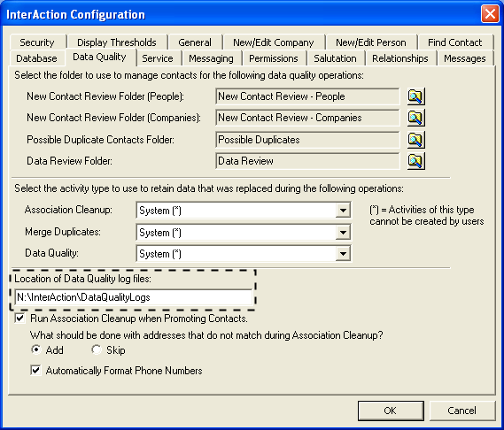504x430 pixels.
Task: Click the New Contact Review - Companies field
Action: tap(307, 118)
